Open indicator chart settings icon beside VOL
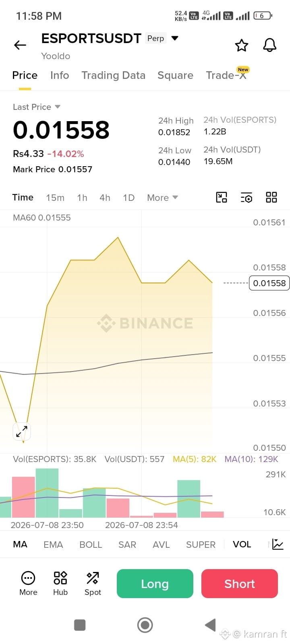This screenshot has height=644, width=290. click(x=278, y=544)
